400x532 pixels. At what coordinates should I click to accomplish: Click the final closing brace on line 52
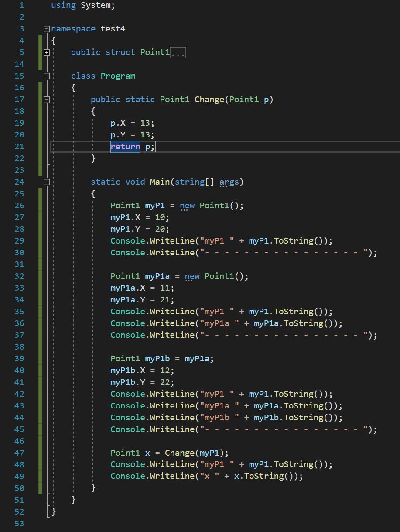click(53, 511)
